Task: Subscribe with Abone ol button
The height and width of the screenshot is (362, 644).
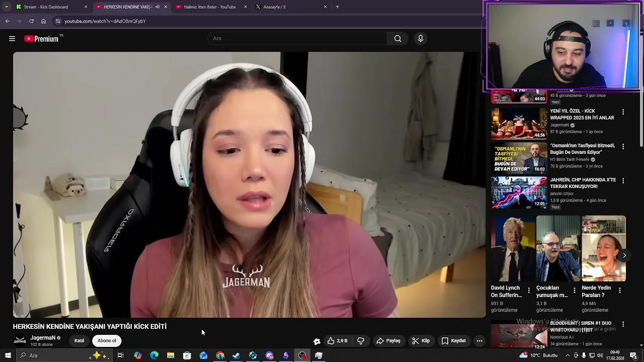Action: [x=107, y=341]
